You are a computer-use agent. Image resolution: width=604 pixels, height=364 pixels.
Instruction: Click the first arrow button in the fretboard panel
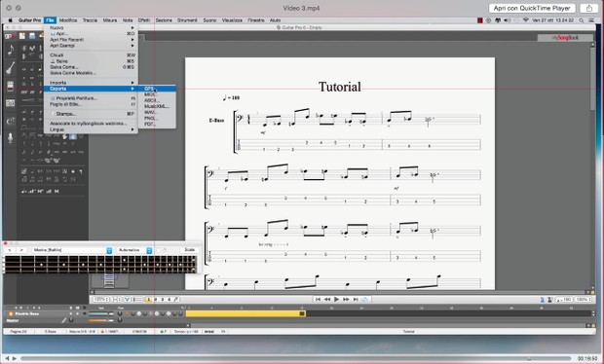pos(10,250)
